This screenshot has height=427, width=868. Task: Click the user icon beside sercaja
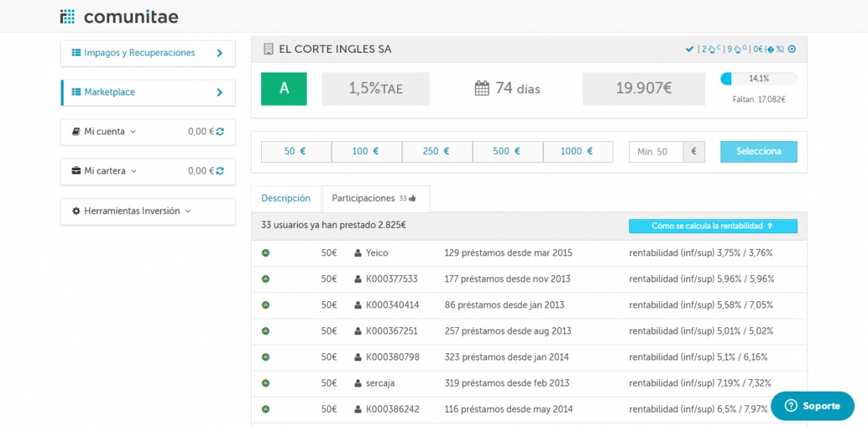click(358, 384)
